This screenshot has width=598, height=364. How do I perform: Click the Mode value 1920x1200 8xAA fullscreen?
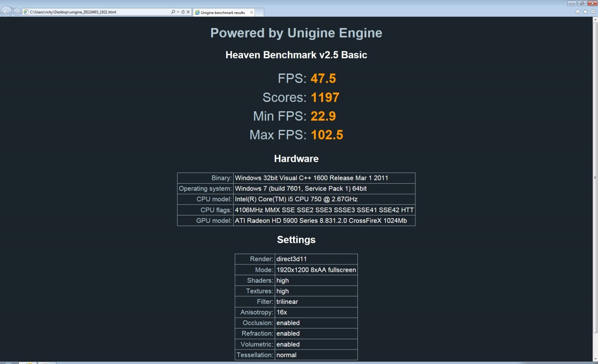[316, 270]
